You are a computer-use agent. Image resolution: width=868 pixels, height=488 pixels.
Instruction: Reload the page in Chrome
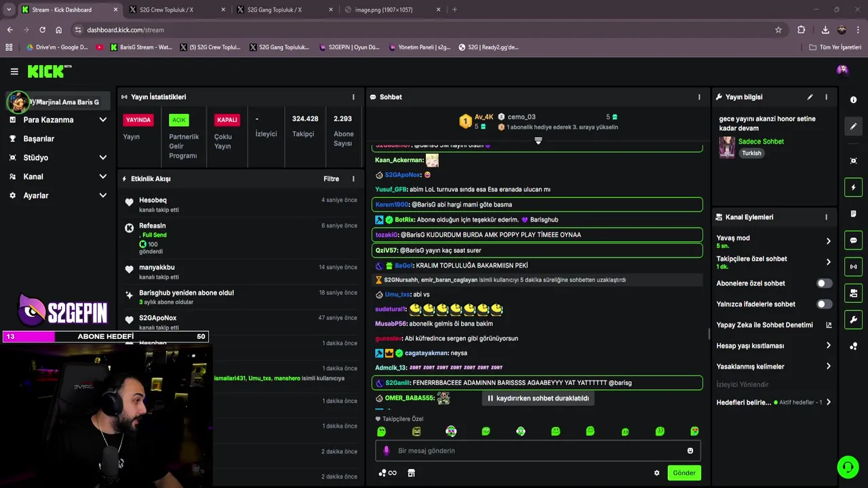(42, 30)
